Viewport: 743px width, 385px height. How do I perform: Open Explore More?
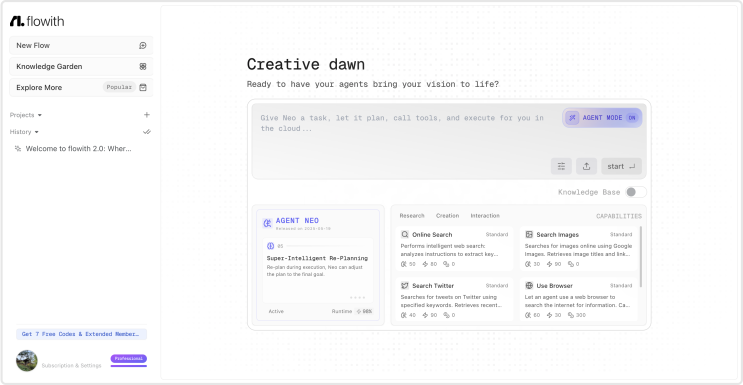(x=81, y=87)
